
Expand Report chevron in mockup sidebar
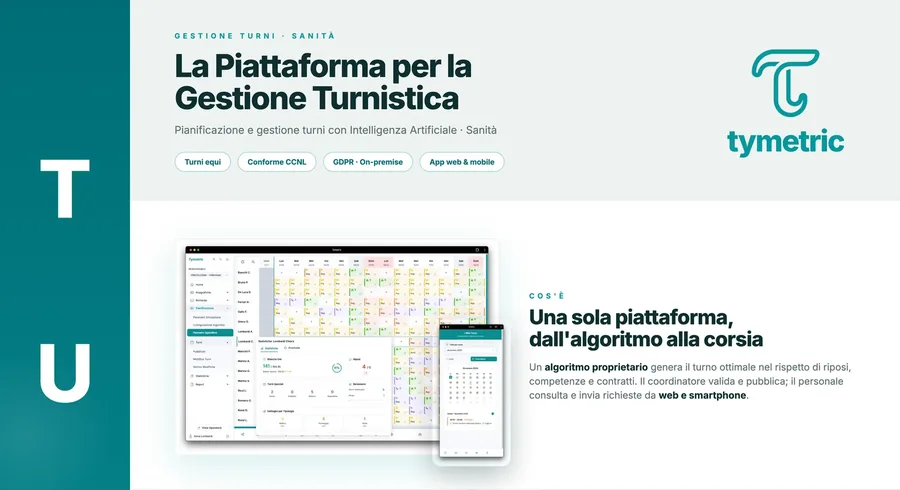click(x=228, y=384)
